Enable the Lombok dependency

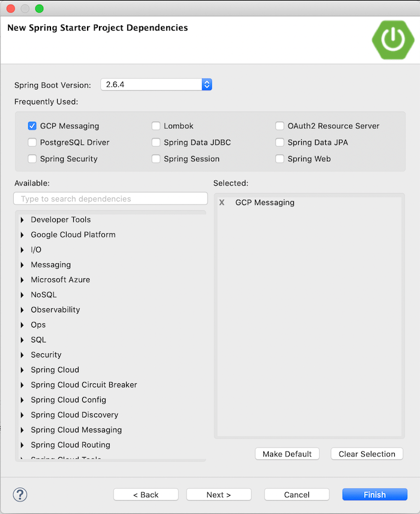coord(156,126)
